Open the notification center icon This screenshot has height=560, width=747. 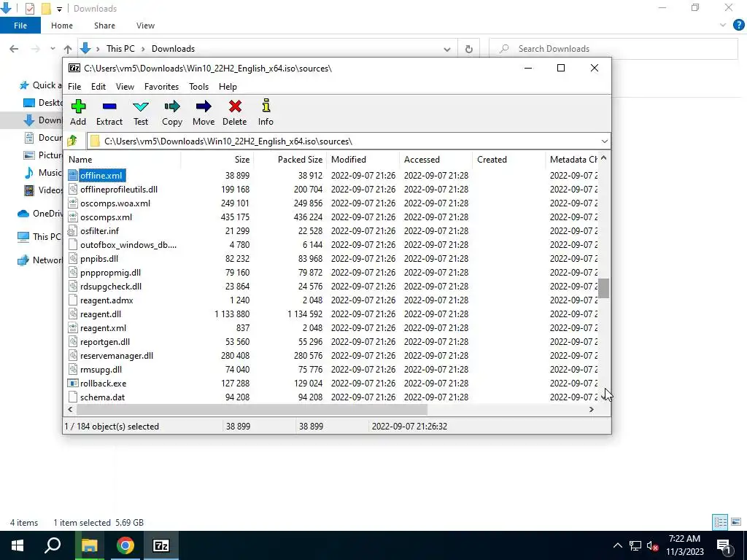[x=724, y=545]
